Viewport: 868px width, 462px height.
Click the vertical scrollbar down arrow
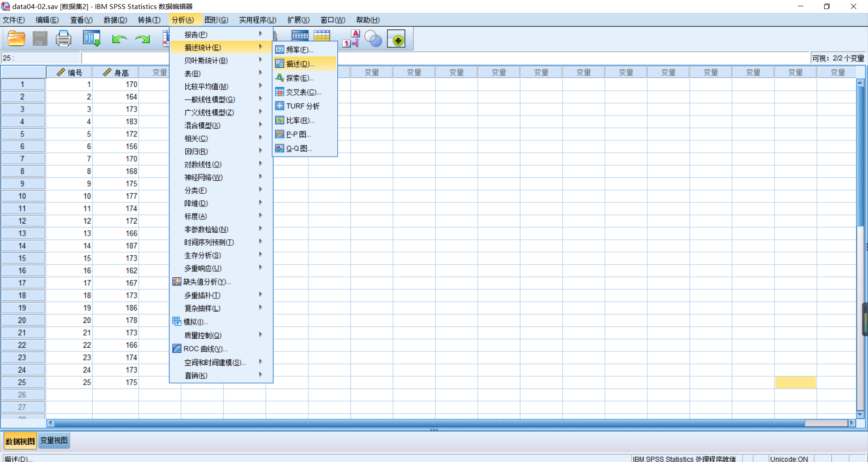coord(860,414)
